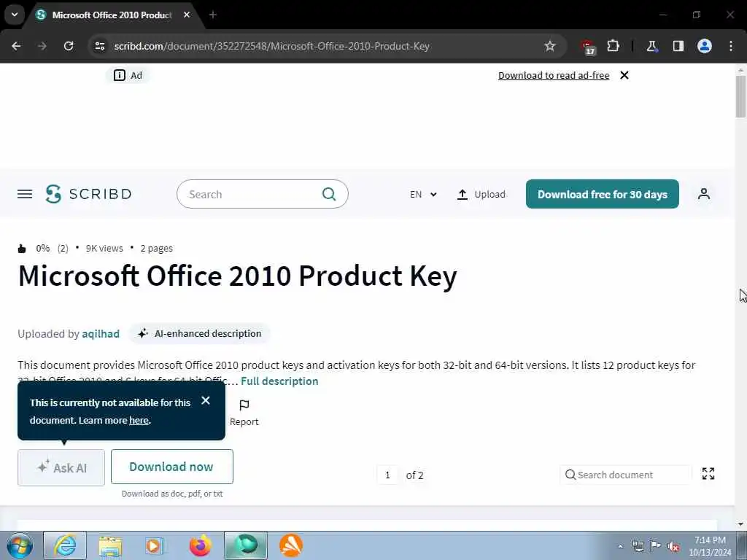Open the Chrome three-dot menu
This screenshot has height=560, width=747.
731,46
